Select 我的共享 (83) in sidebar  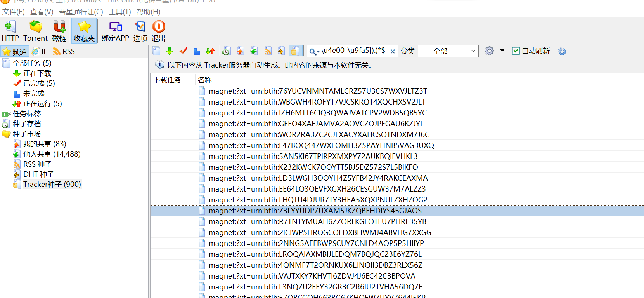(45, 144)
